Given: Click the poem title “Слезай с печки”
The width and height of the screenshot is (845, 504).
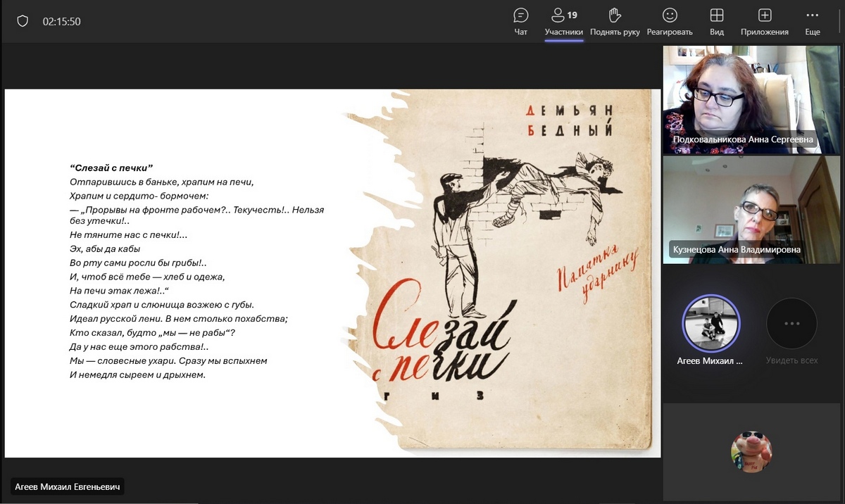Looking at the screenshot, I should (111, 168).
